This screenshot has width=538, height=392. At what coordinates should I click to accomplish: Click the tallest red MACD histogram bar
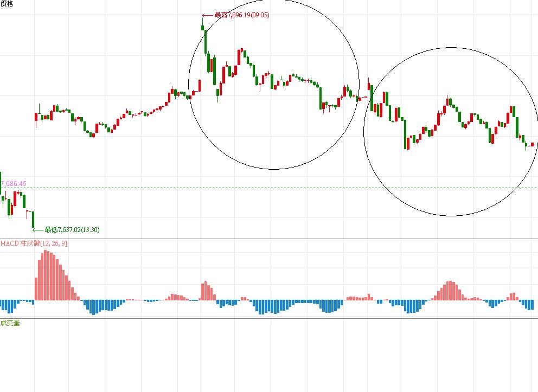point(46,275)
